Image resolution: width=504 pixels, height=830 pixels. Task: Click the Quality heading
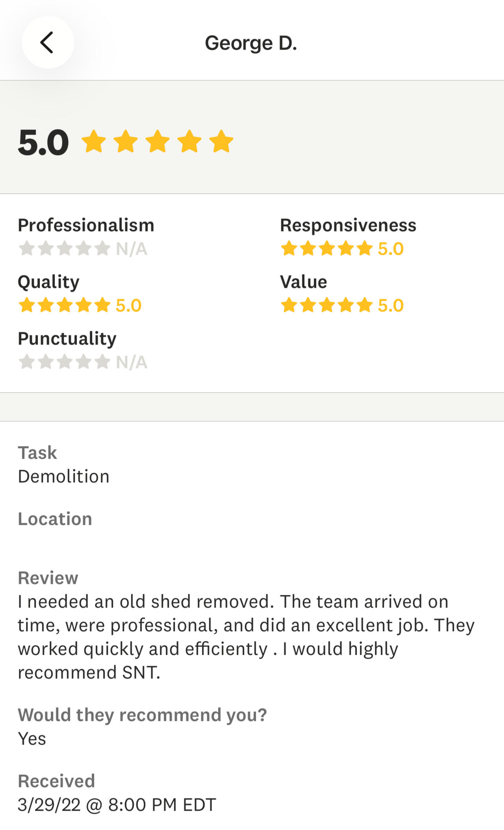pos(48,282)
